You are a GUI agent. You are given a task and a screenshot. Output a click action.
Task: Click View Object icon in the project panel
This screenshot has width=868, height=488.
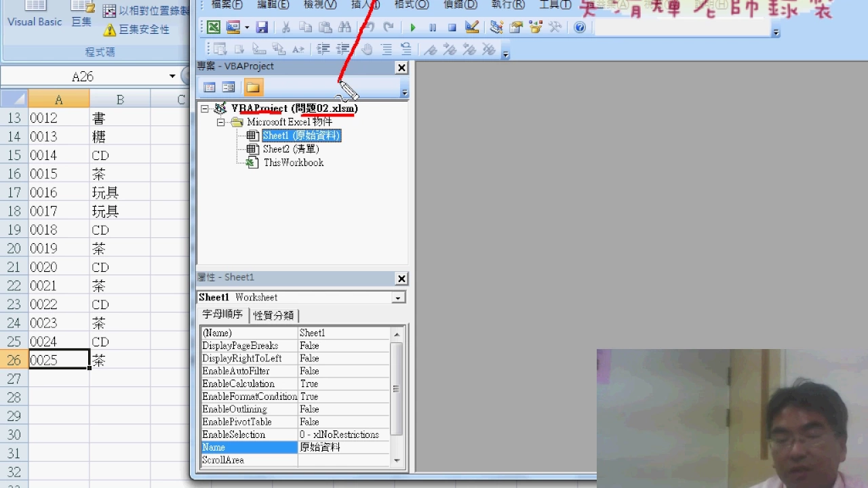tap(229, 87)
